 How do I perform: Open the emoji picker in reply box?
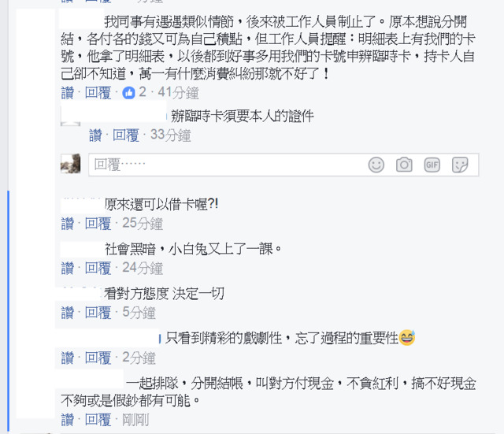[376, 165]
